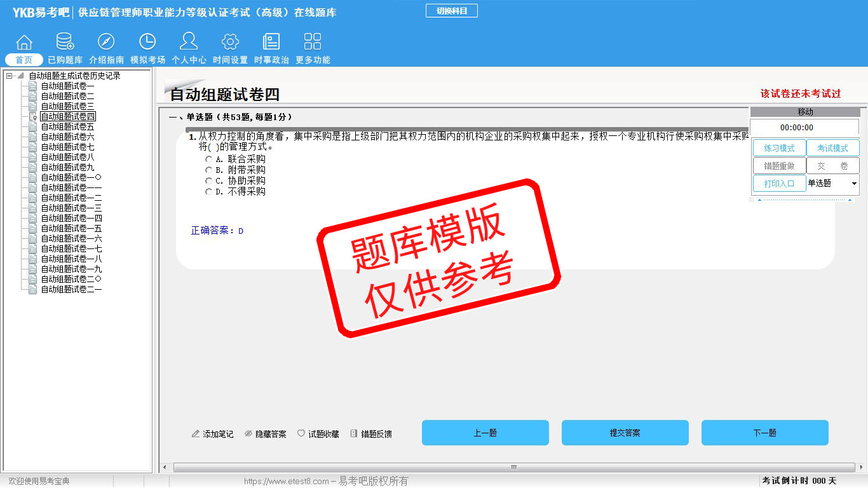Open the 模拟考场 clock icon
The height and width of the screenshot is (488, 868).
coord(147,42)
